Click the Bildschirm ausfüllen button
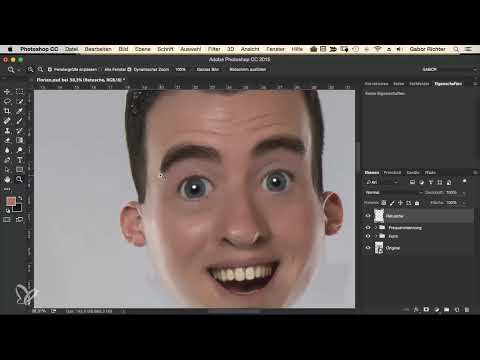 [x=248, y=69]
